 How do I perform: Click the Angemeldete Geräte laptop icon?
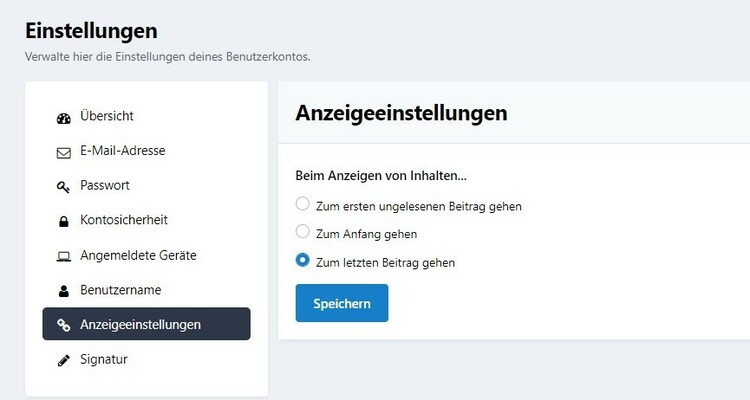tap(63, 256)
